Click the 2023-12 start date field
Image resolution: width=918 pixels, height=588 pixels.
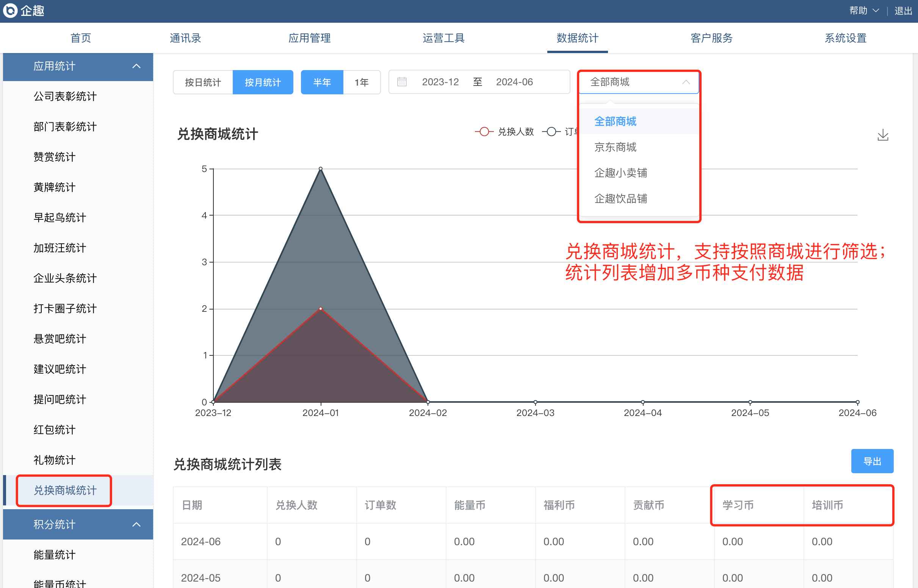[x=440, y=82]
